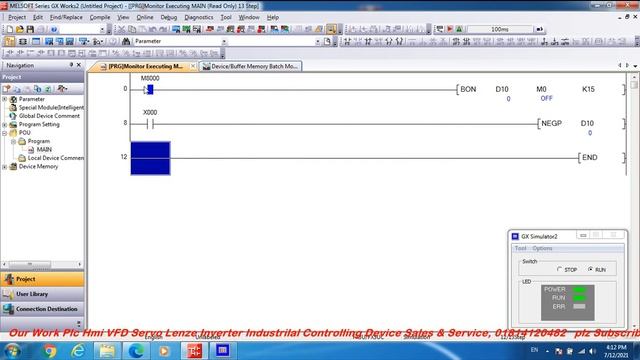Click the highlighted Navigation window toggle icon
Image resolution: width=640 pixels, height=360 pixels.
9,41
